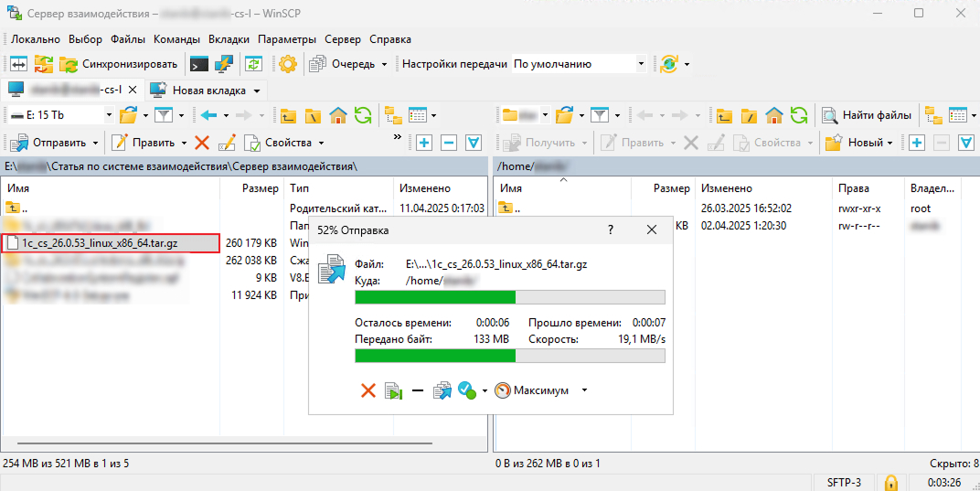Open the Локально menu
The height and width of the screenshot is (491, 980).
pos(36,38)
